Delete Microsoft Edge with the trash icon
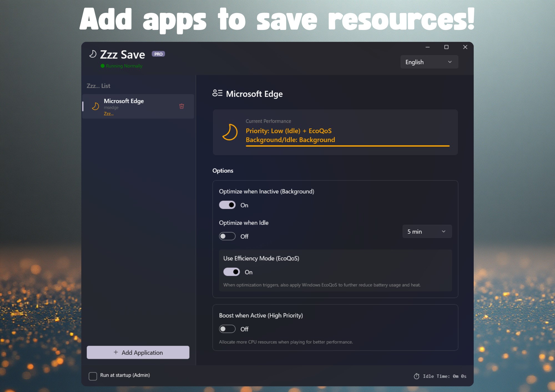Screen dimensions: 555x392 coord(181,106)
